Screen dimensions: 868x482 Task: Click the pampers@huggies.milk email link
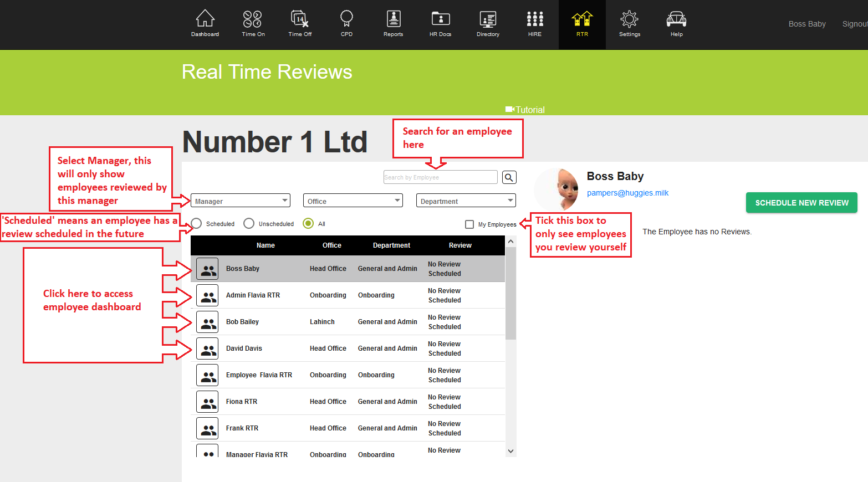pyautogui.click(x=627, y=193)
